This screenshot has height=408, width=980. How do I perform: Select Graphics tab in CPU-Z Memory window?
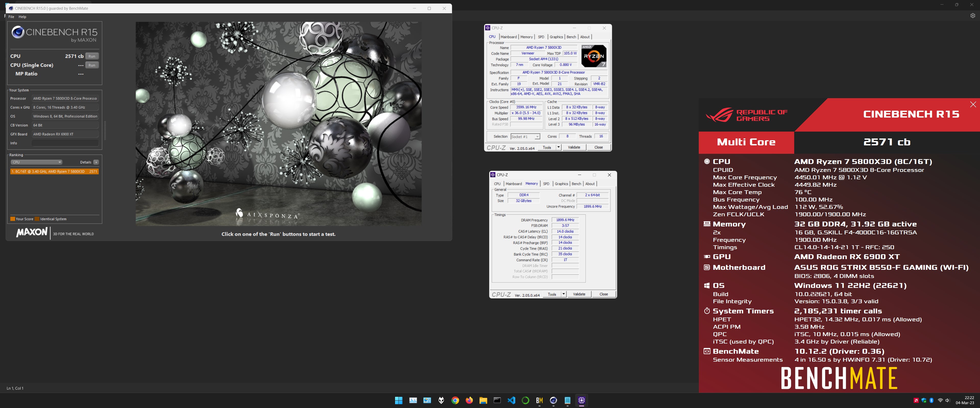(561, 184)
